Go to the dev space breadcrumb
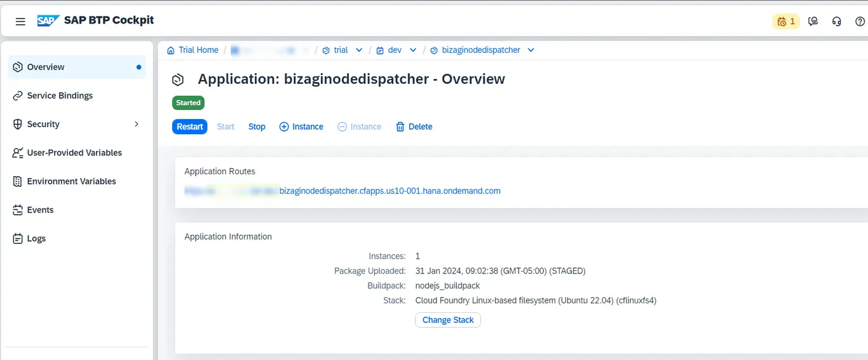 [x=395, y=50]
